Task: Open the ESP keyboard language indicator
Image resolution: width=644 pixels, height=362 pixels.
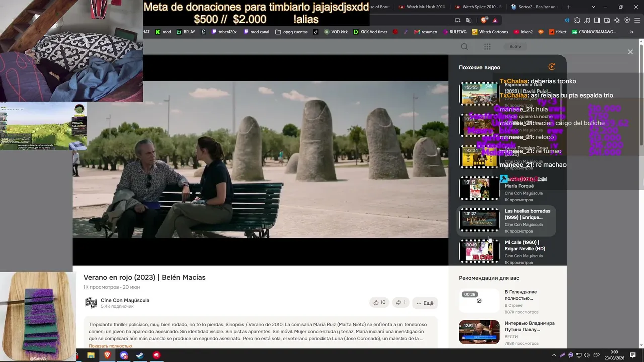Action: [597, 355]
